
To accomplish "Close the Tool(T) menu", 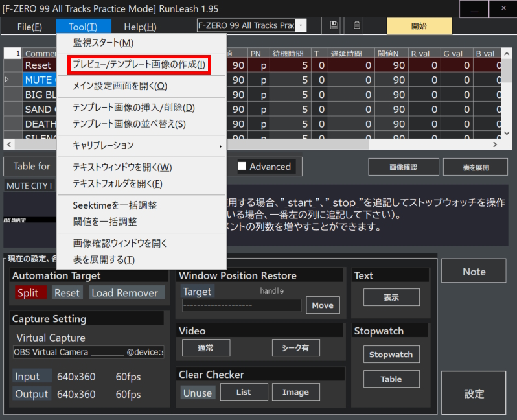I will pos(83,27).
